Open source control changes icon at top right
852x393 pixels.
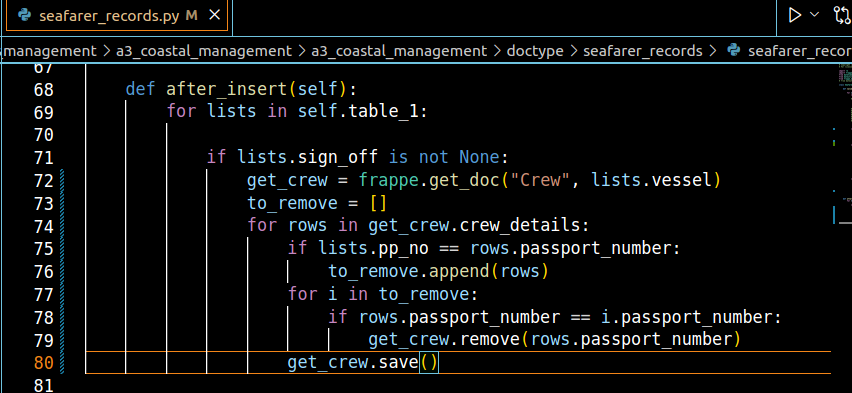point(842,15)
